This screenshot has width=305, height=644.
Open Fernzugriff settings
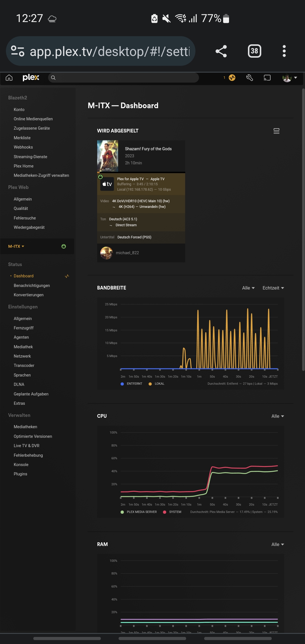coord(24,328)
